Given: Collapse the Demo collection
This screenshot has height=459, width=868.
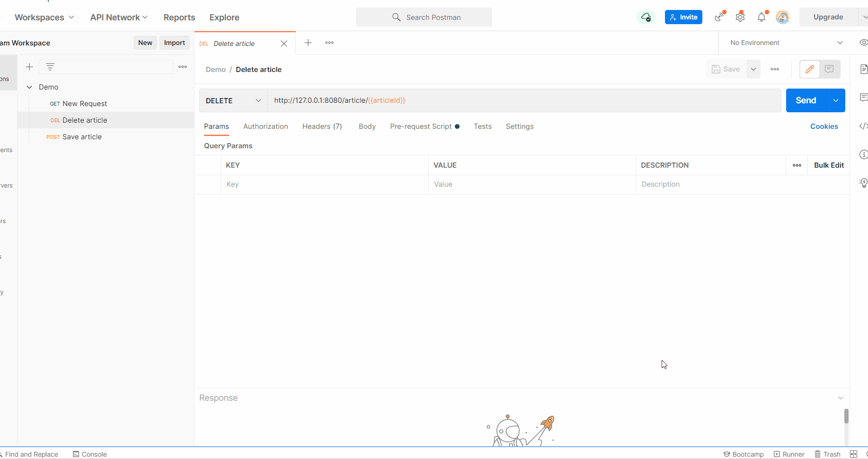Looking at the screenshot, I should (29, 87).
